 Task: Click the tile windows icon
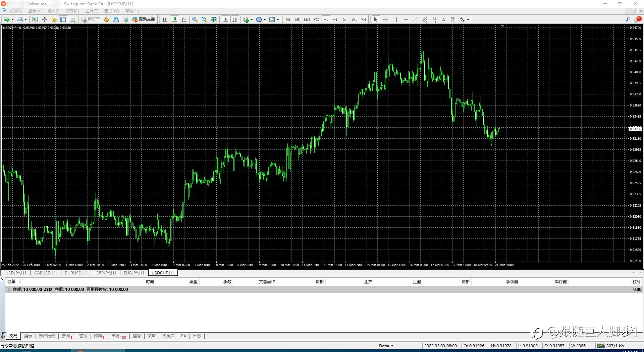click(214, 19)
